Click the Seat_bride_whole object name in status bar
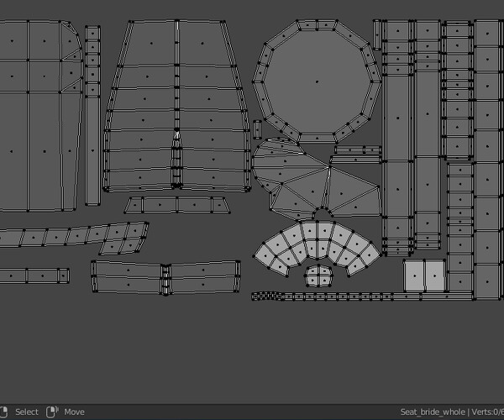This screenshot has width=504, height=420. (x=433, y=412)
